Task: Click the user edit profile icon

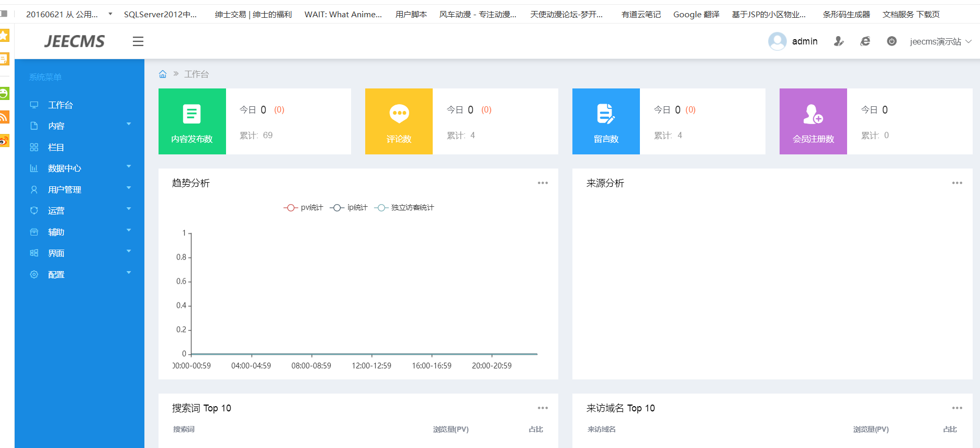Action: 838,41
